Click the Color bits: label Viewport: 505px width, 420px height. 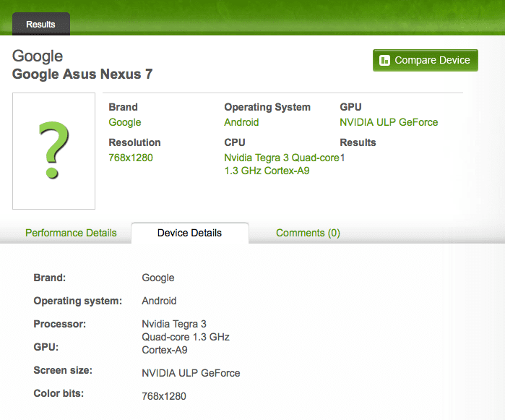59,393
